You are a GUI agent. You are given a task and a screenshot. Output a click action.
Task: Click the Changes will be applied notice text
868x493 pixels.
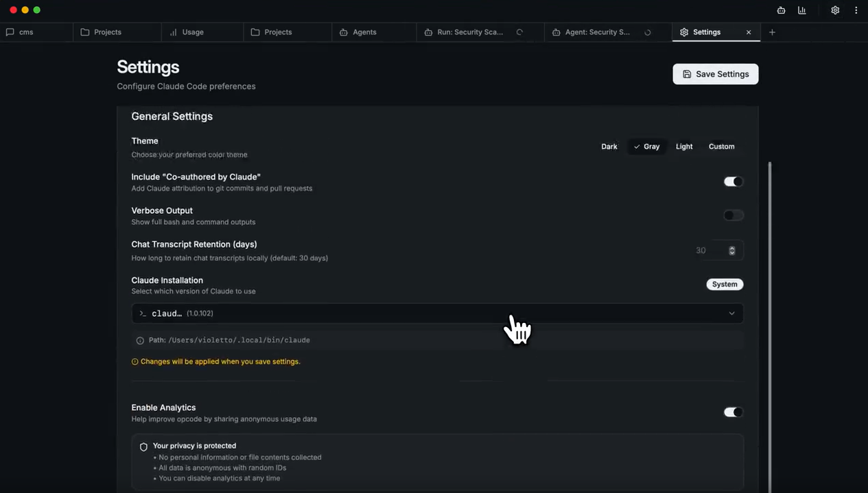click(x=220, y=361)
